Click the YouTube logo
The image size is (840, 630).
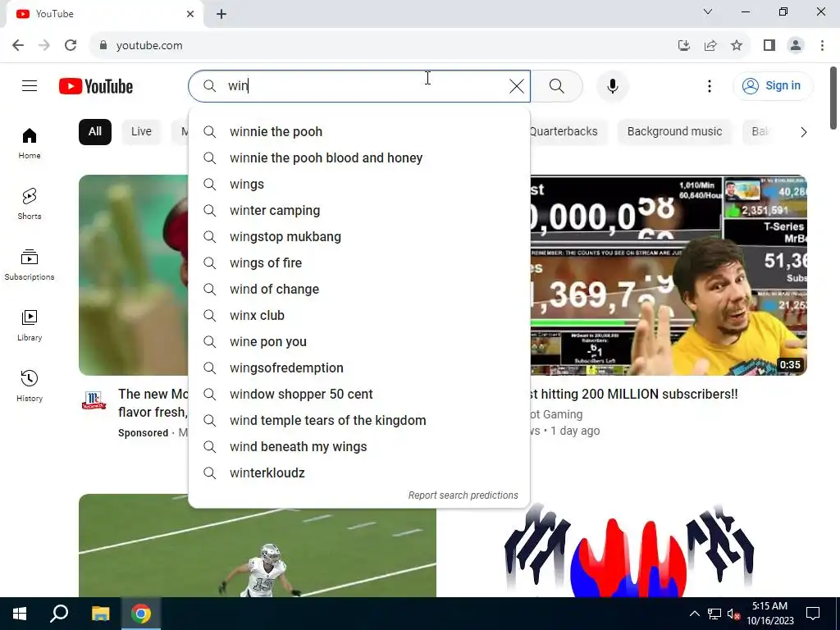96,86
